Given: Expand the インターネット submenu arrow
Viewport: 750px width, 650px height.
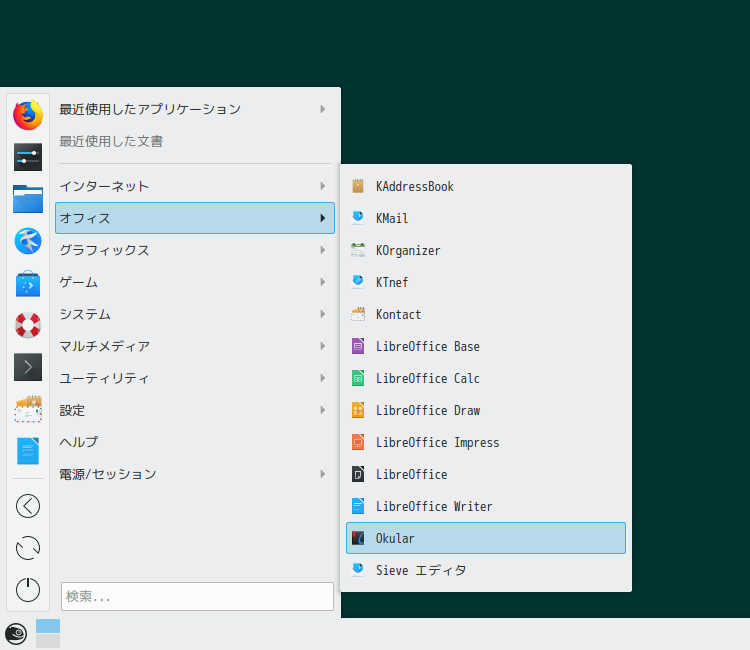Looking at the screenshot, I should pos(323,186).
